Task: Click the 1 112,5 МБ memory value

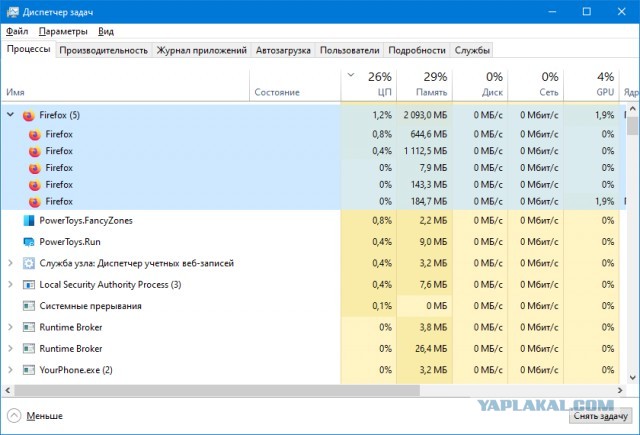Action: [425, 151]
